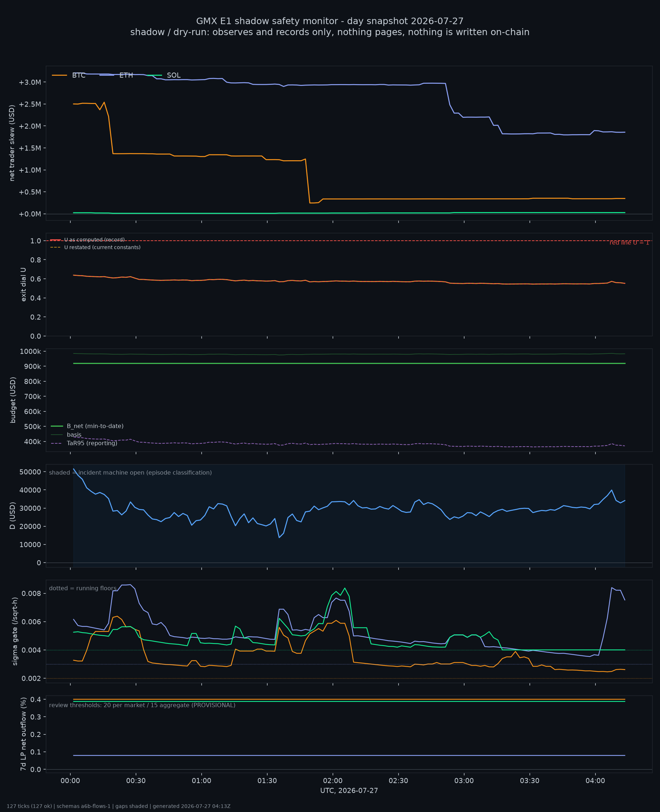Click the 'B_net (min-to-date)' legend label

click(x=95, y=426)
